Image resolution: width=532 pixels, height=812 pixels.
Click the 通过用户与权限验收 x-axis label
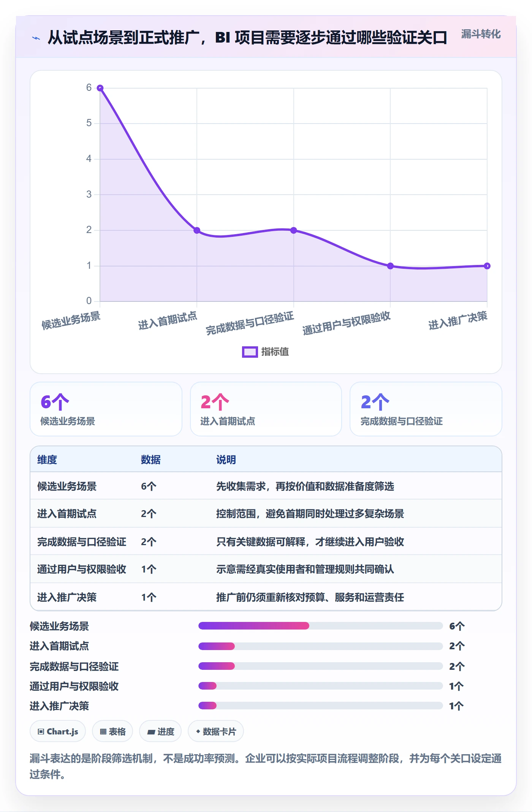[x=347, y=323]
